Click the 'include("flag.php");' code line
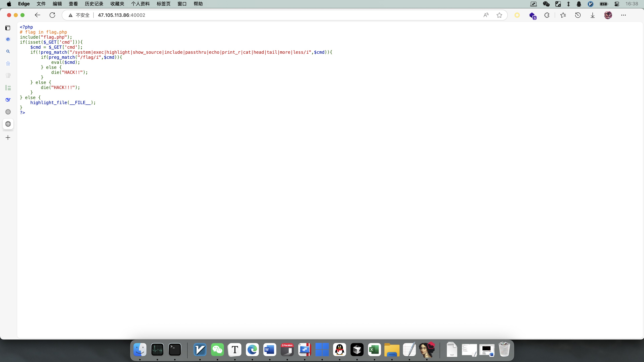Image resolution: width=644 pixels, height=362 pixels. pos(46,37)
